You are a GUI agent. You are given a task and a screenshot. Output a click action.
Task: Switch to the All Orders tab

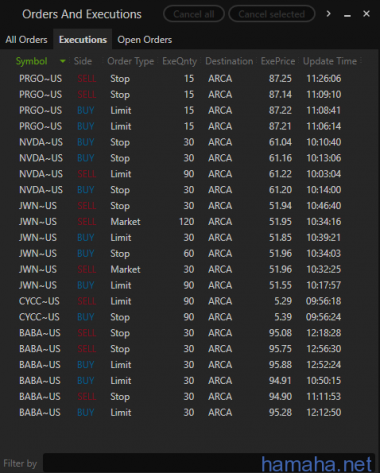coord(26,40)
